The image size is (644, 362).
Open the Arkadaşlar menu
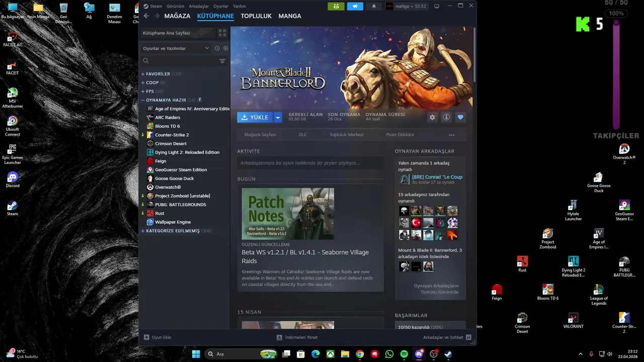199,6
